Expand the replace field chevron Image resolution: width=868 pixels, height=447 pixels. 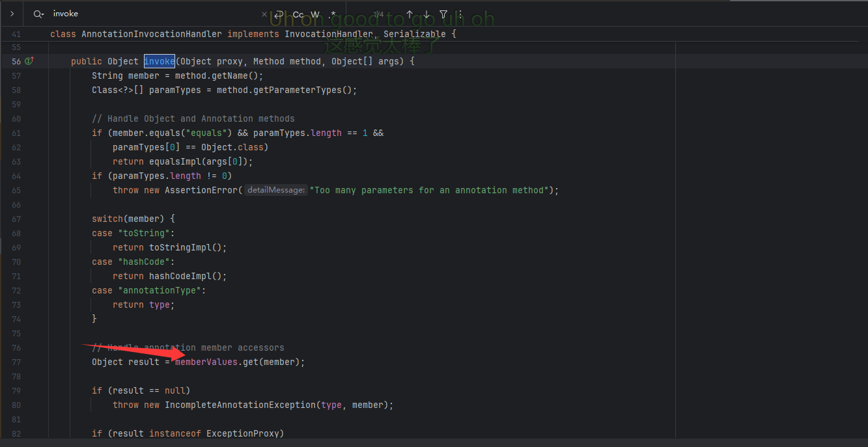click(x=12, y=14)
